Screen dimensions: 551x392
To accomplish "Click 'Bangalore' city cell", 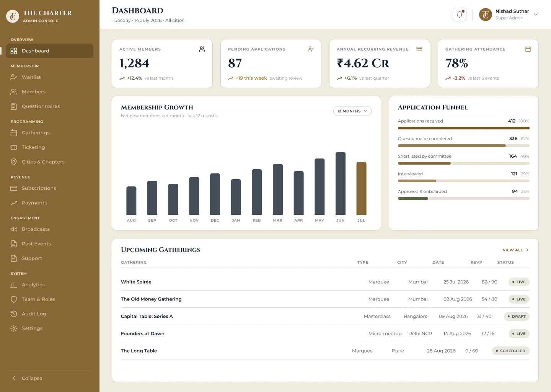I will point(416,316).
